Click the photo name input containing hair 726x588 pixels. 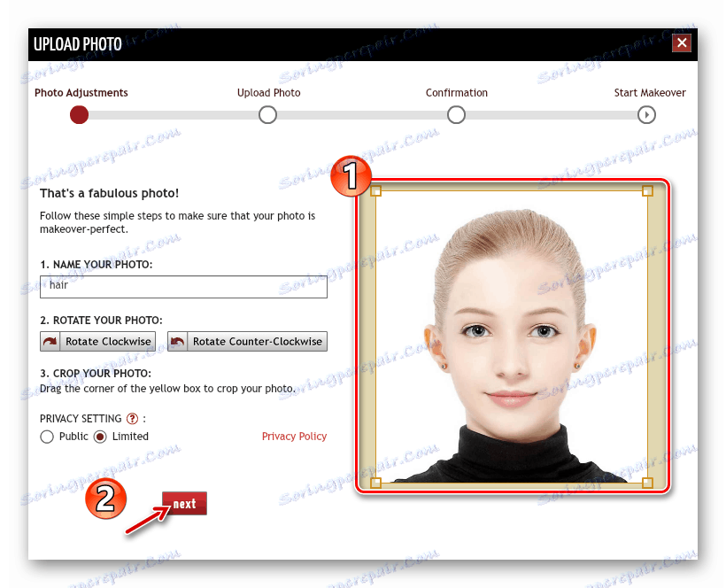(183, 286)
